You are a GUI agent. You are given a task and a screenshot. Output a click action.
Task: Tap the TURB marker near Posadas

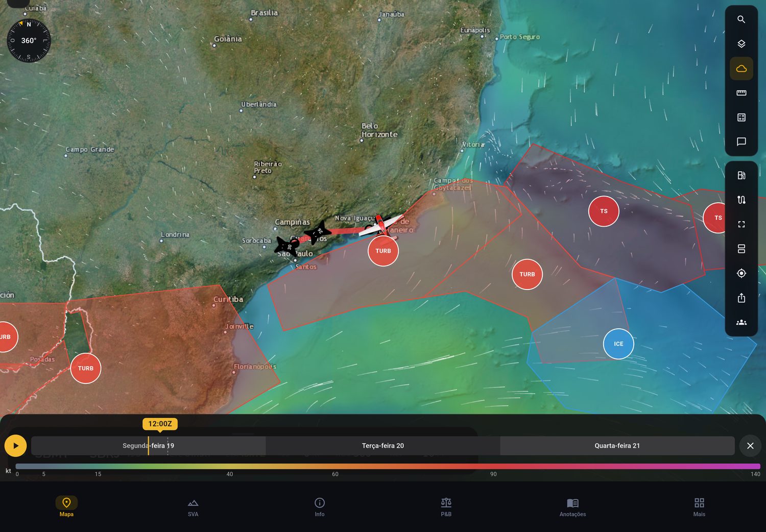(85, 368)
